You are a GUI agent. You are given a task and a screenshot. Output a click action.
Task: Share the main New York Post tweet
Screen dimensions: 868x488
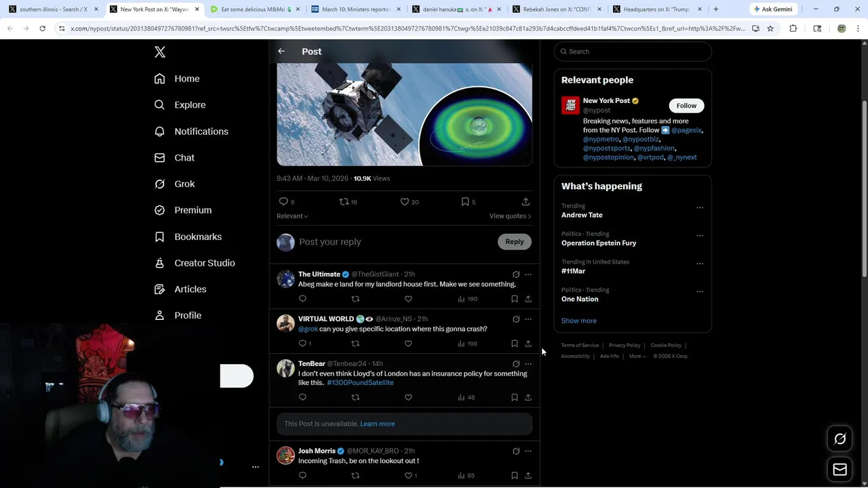click(x=526, y=201)
